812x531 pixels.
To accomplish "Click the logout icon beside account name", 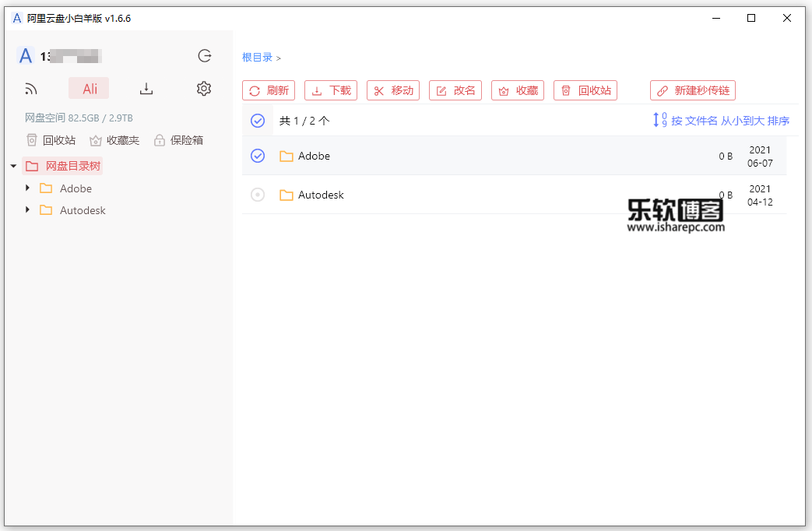I will tap(205, 56).
